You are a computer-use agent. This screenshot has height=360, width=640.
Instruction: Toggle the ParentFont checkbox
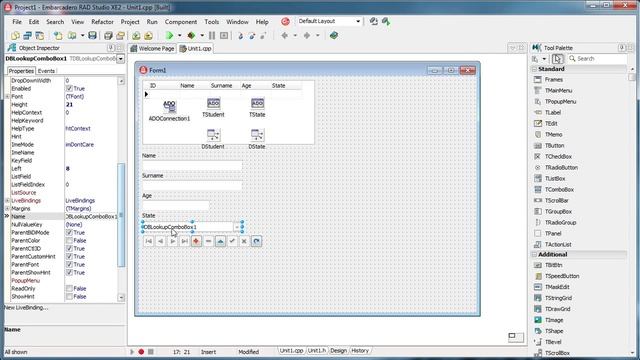click(x=69, y=264)
